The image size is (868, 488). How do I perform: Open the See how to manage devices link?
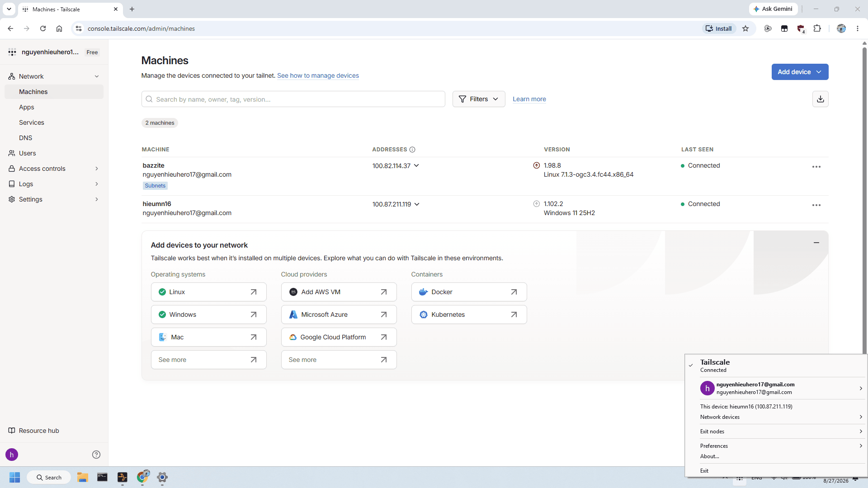pyautogui.click(x=318, y=75)
